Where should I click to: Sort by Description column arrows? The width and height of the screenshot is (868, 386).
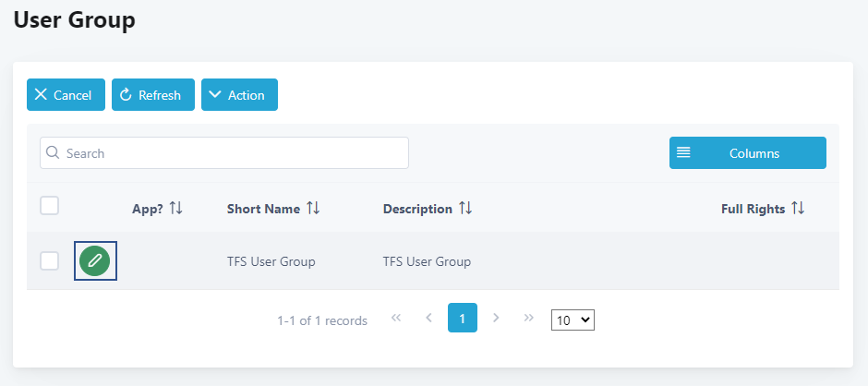(x=465, y=209)
